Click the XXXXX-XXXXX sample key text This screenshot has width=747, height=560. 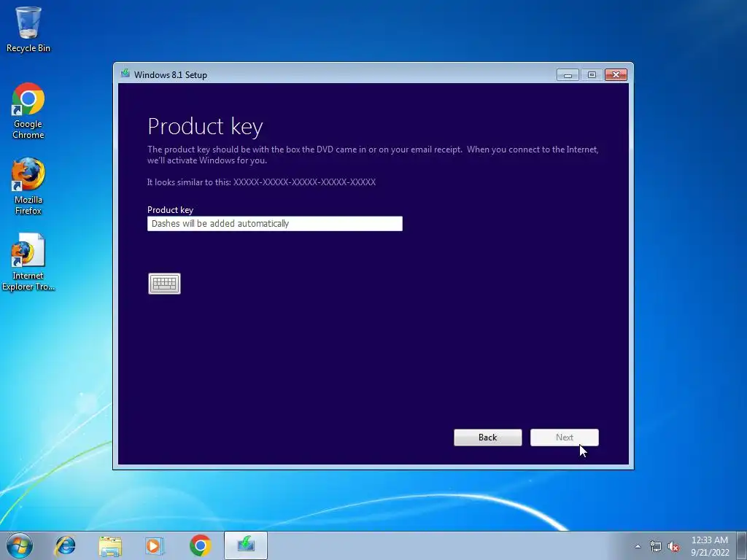304,182
